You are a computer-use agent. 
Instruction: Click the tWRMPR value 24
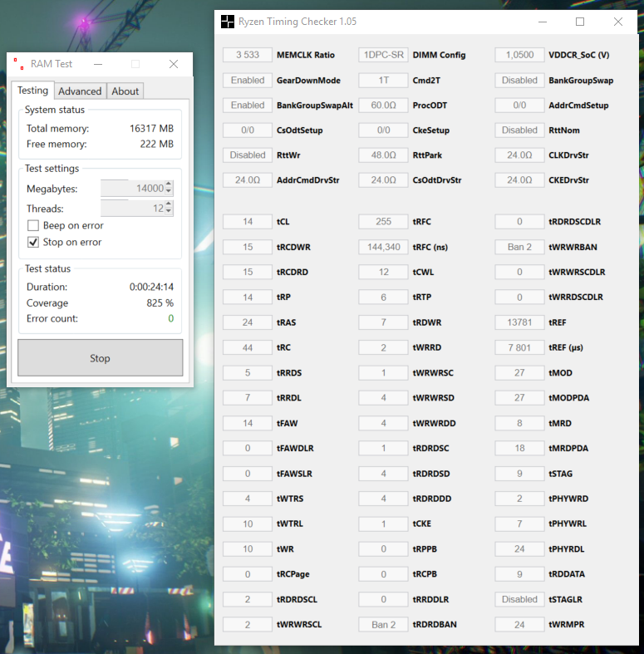tap(519, 624)
